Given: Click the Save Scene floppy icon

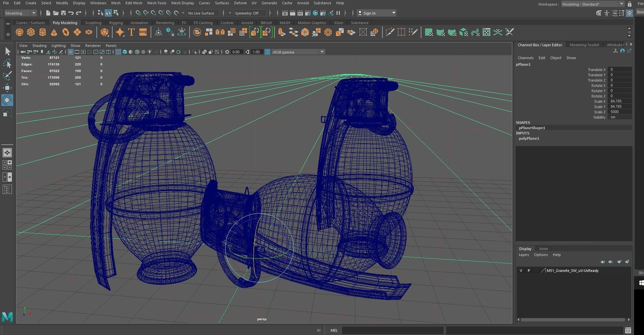Looking at the screenshot, I should 63,13.
